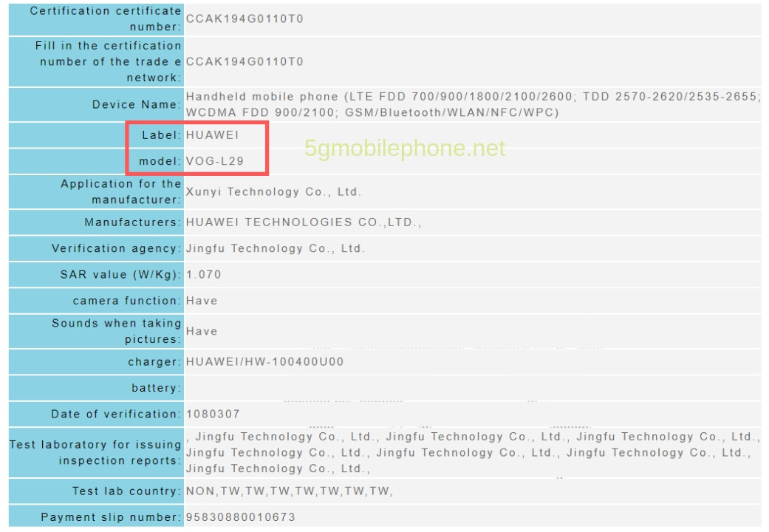Select the SAR value 1.070
Screen dimensions: 769x532
click(204, 274)
